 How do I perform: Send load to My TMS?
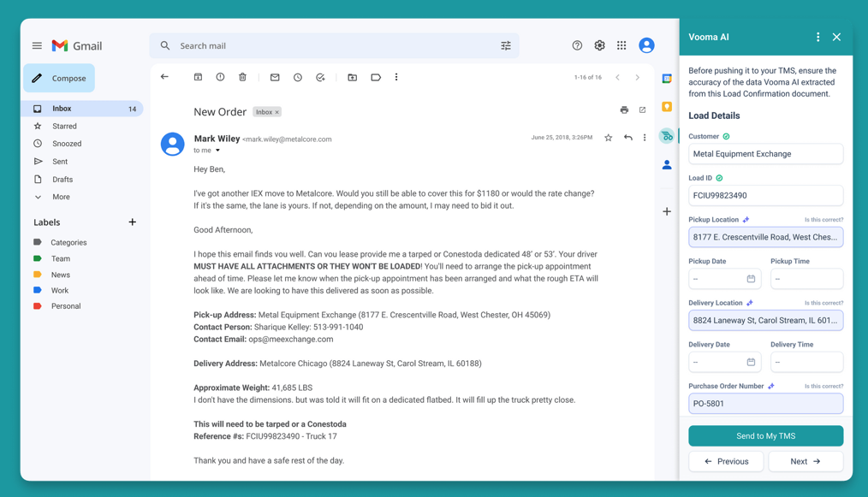pos(765,436)
